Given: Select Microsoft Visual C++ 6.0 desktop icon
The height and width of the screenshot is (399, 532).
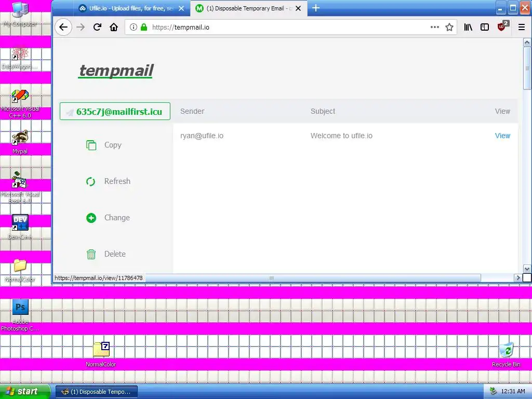Looking at the screenshot, I should (20, 103).
